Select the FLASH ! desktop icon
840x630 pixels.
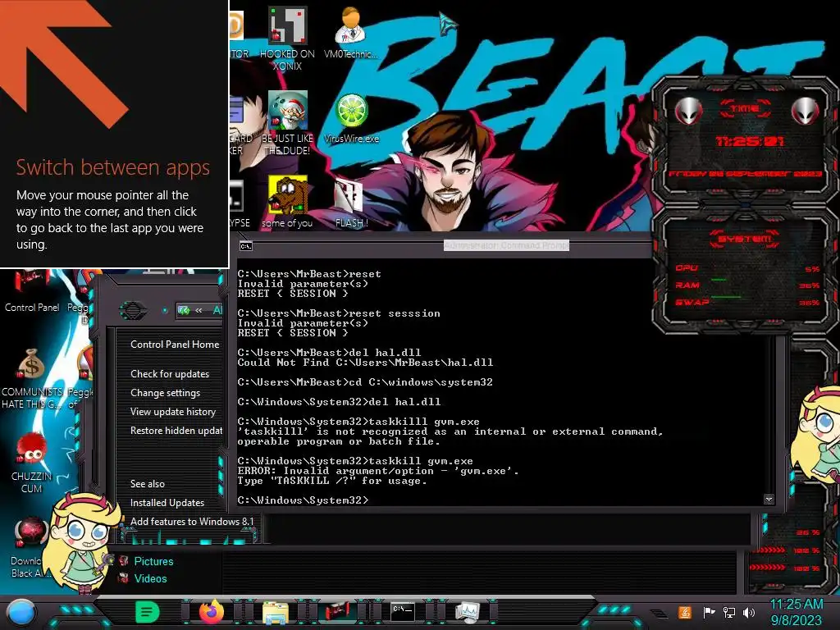(351, 203)
